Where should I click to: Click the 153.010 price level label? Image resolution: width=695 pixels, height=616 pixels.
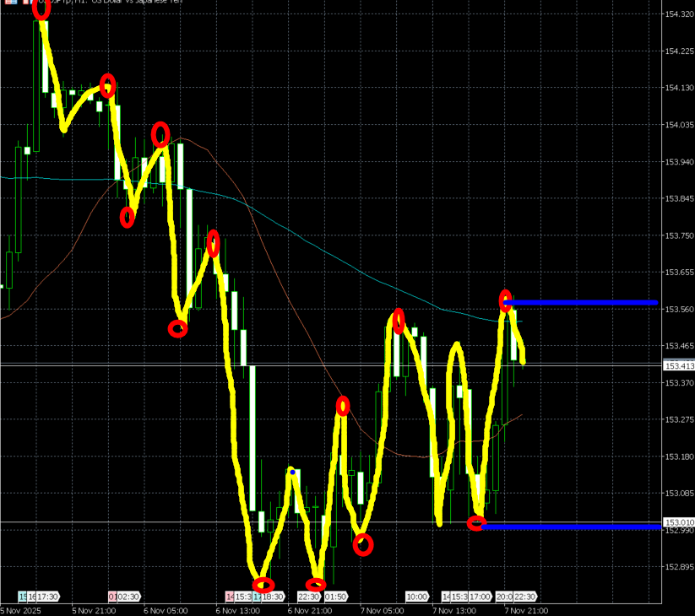[679, 522]
